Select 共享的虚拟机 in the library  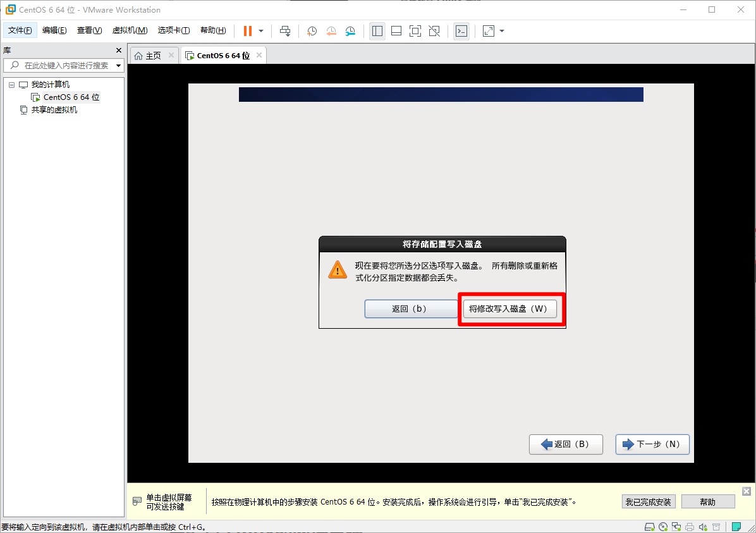54,110
